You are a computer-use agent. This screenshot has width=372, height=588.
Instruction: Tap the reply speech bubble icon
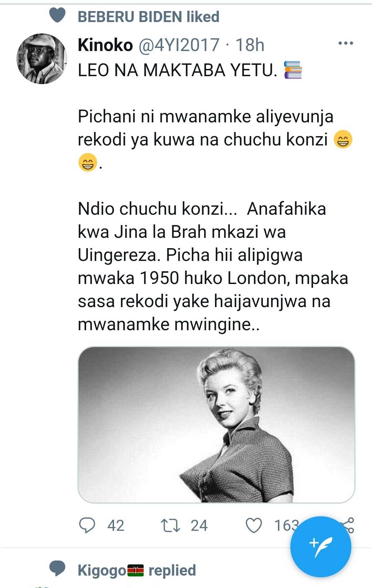pos(87,526)
